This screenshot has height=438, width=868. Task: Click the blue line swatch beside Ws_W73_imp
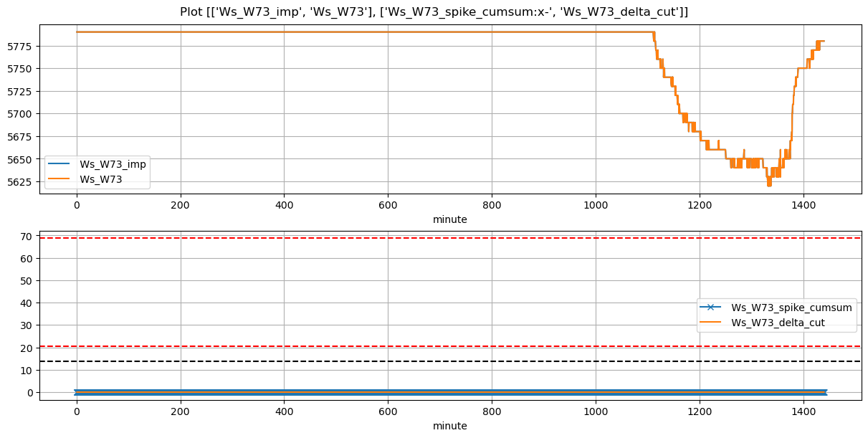[x=60, y=164]
